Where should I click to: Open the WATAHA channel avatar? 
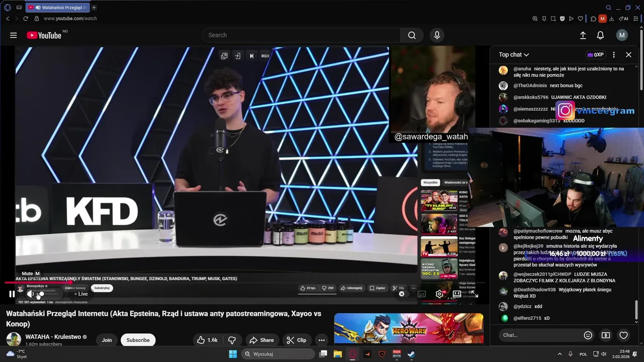(14, 339)
